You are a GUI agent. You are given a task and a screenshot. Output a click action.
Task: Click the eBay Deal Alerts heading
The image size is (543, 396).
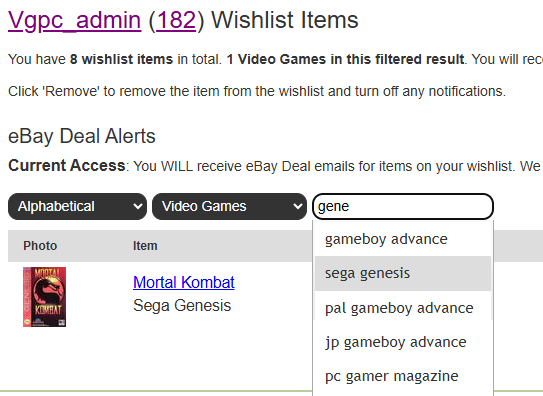pos(82,136)
